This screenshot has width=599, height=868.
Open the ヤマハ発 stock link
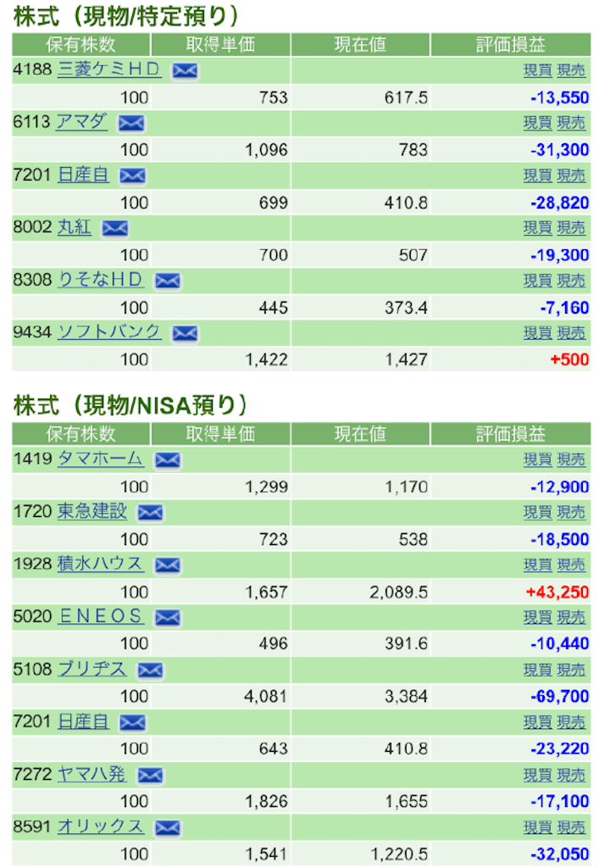(x=92, y=774)
